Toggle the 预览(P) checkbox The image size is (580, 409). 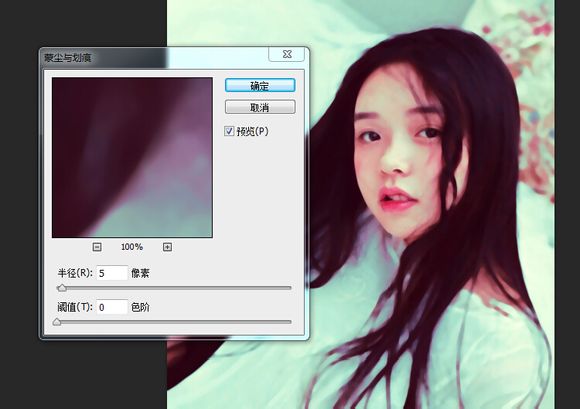(x=229, y=131)
